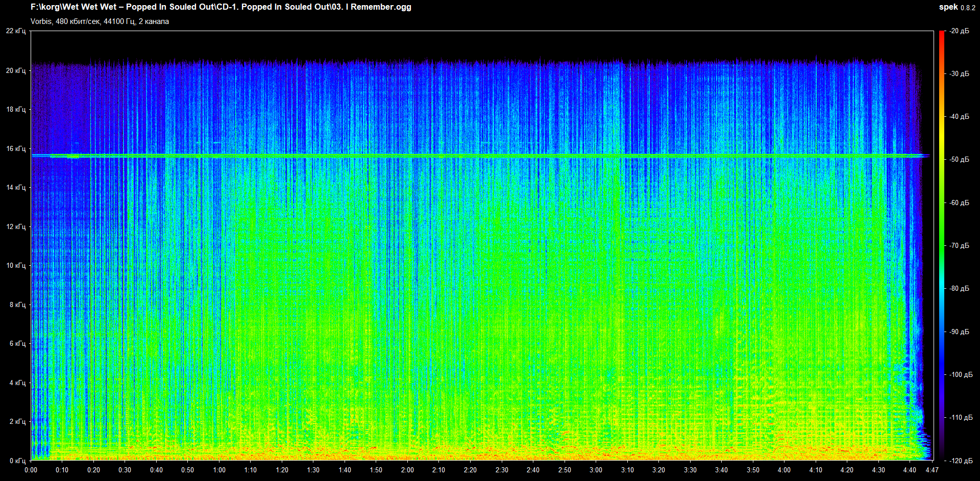The height and width of the screenshot is (481, 980).
Task: Select the 3:40 time axis marker
Action: (721, 470)
